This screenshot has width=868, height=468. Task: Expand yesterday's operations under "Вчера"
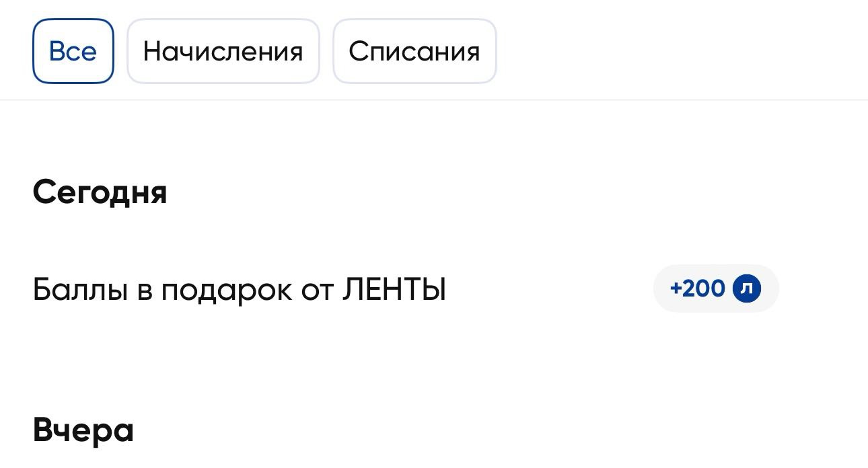tap(83, 430)
